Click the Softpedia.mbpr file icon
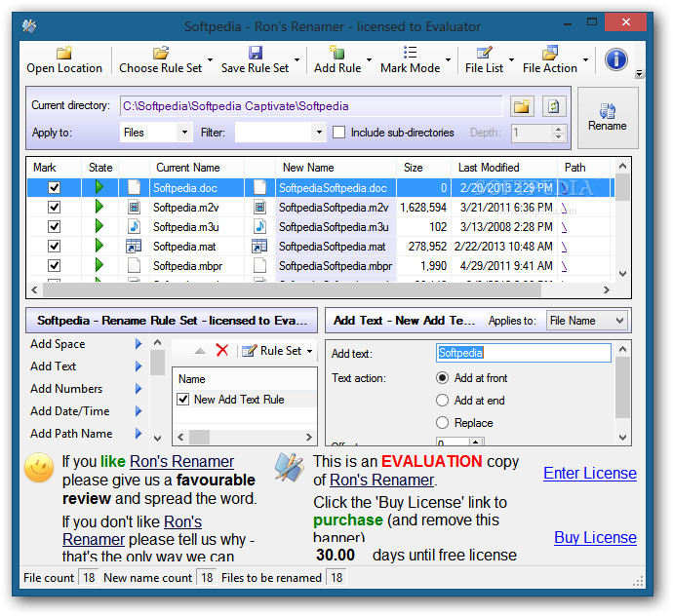Image resolution: width=673 pixels, height=616 pixels. [x=134, y=265]
